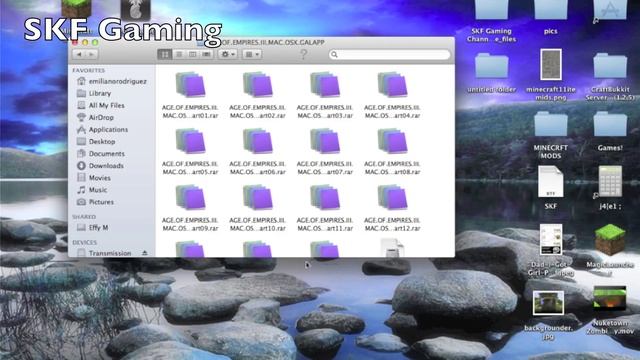Select the Dad-I-Got jpeg on desktop
This screenshot has width=640, height=360.
(551, 239)
